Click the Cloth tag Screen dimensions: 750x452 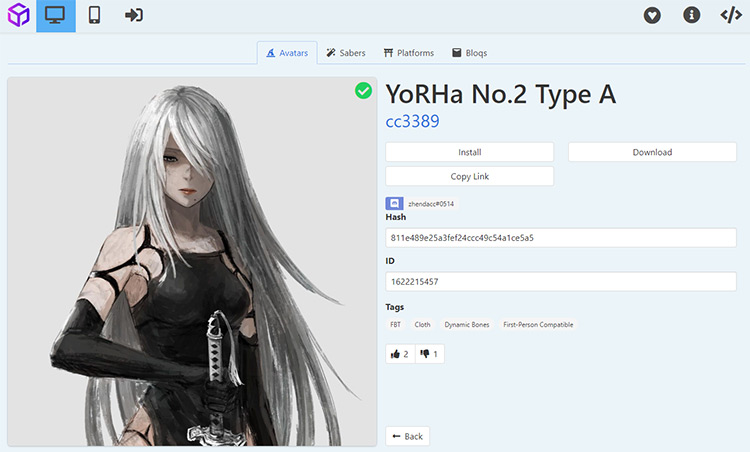pyautogui.click(x=422, y=325)
